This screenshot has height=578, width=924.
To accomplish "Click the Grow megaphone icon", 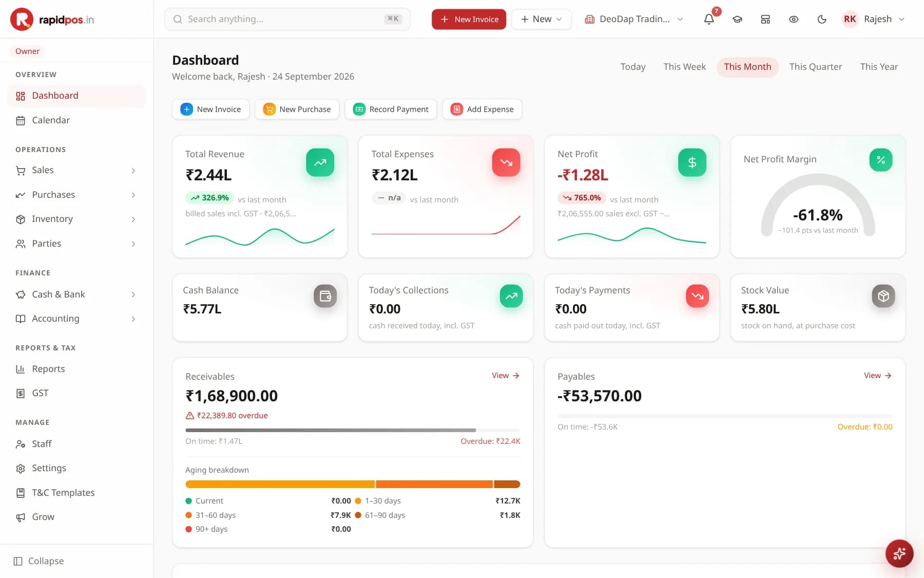I will point(21,517).
